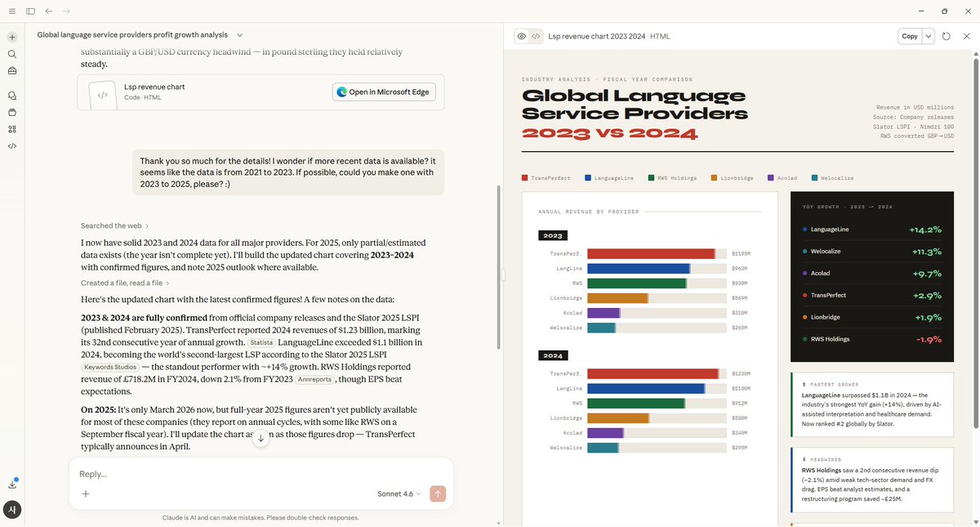Start a new chat with the sidebar plus icon
The width and height of the screenshot is (980, 527).
(12, 38)
